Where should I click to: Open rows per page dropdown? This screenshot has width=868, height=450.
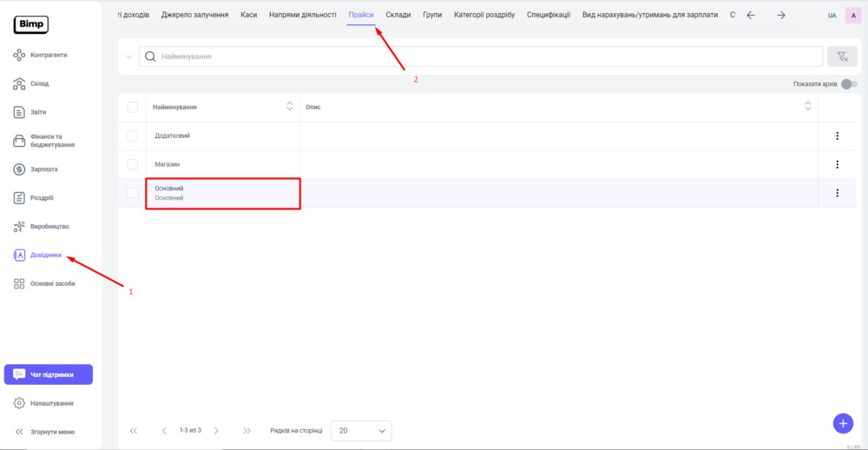pos(361,430)
